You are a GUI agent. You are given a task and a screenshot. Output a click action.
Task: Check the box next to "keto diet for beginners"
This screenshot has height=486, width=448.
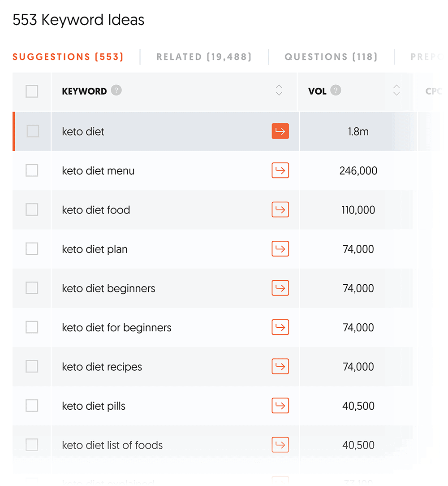pyautogui.click(x=31, y=327)
